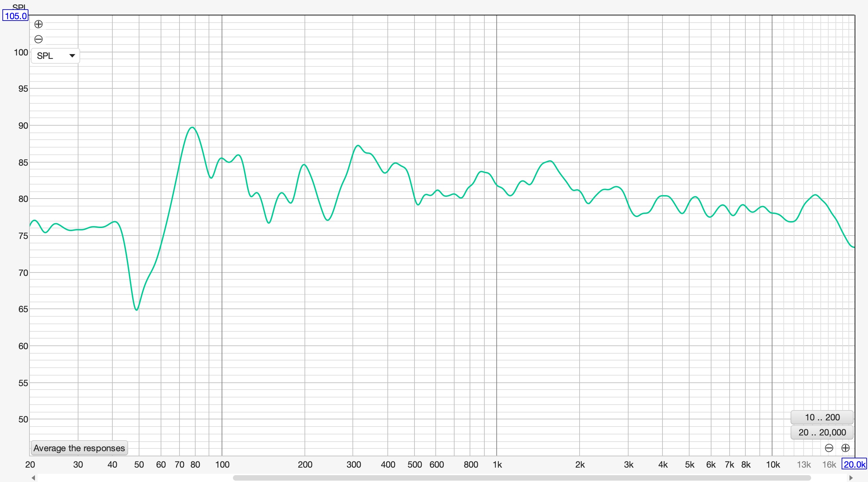Click the horizontal scrollbar thumb
The image size is (868, 482).
pyautogui.click(x=522, y=478)
